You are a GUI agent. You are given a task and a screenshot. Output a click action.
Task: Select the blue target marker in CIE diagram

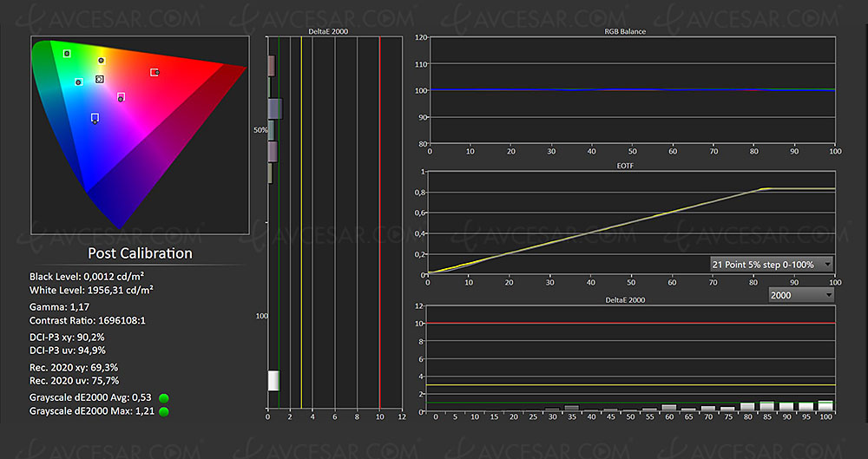point(95,117)
